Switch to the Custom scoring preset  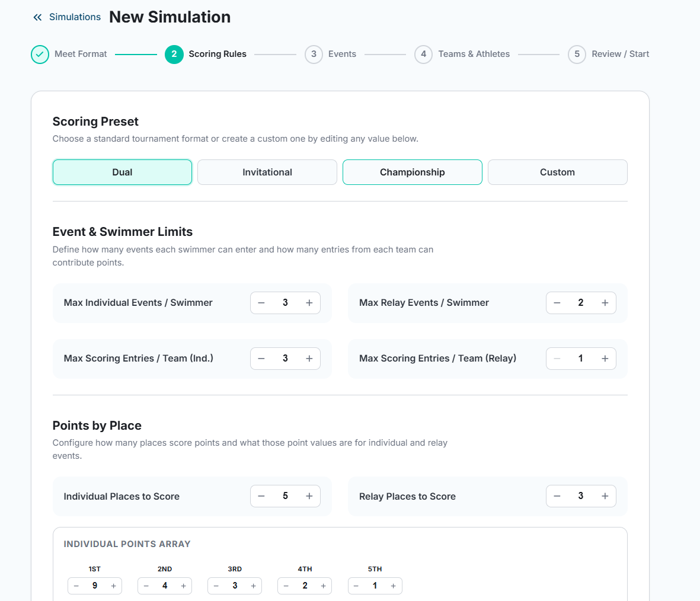coord(557,172)
